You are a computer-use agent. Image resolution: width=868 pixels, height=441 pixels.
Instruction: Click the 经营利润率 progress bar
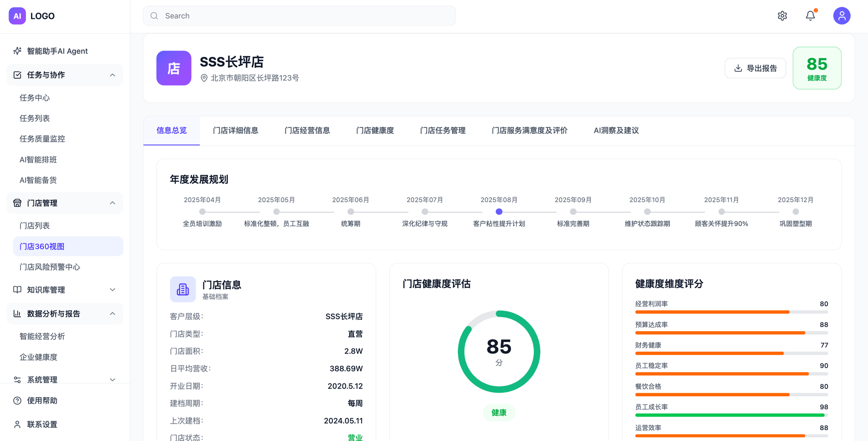(x=731, y=312)
